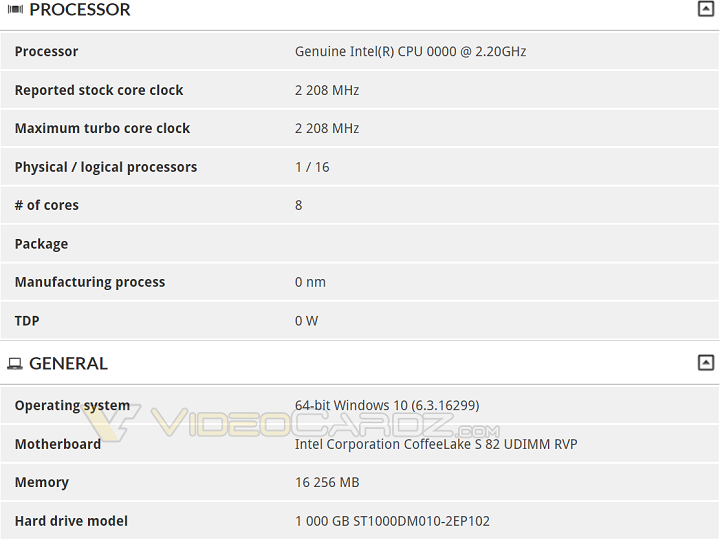
Task: Click the Physical / logical processors label
Action: pos(106,167)
